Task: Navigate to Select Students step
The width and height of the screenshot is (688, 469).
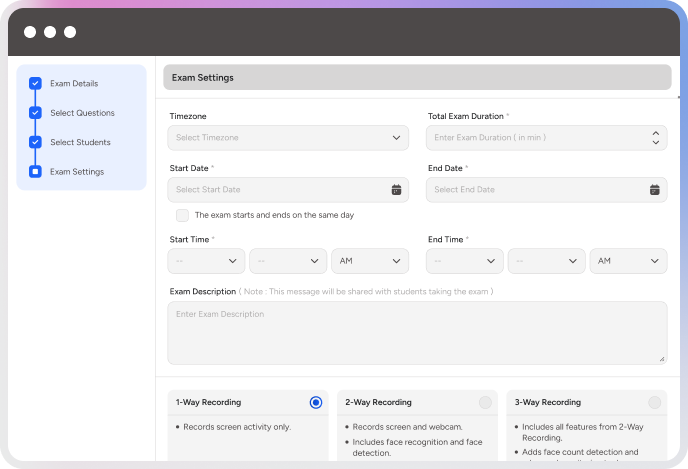Action: (x=80, y=142)
